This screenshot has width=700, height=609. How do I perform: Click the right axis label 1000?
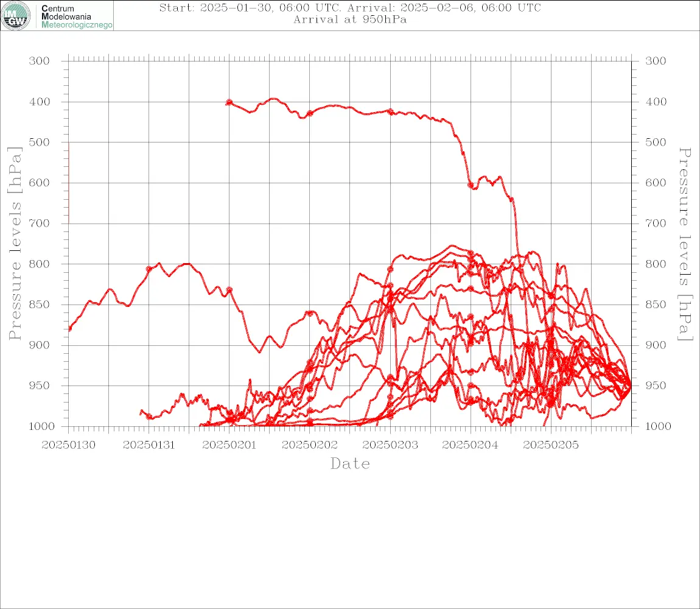pos(659,426)
